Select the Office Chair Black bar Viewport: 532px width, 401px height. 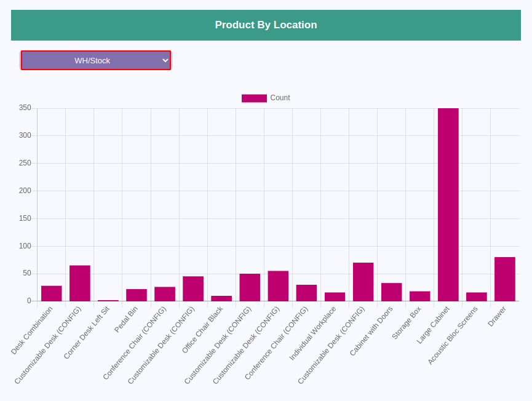(x=221, y=298)
